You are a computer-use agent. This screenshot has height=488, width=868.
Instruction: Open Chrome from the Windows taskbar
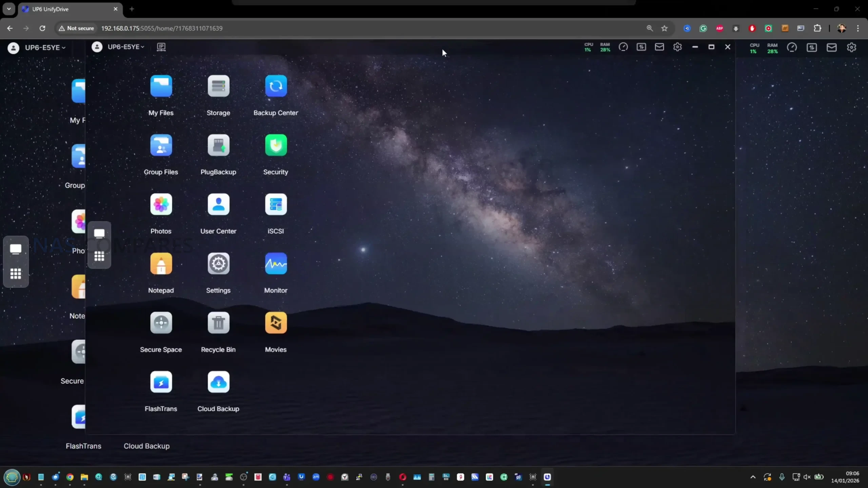pos(70,477)
